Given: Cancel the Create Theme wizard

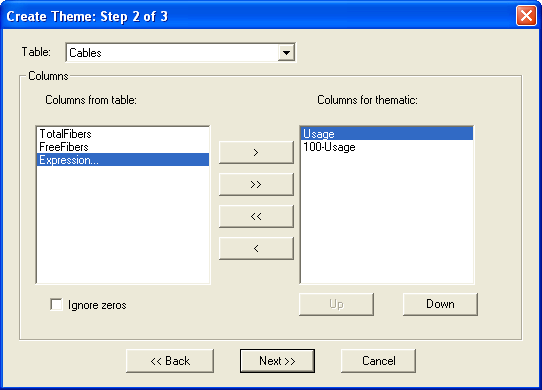Looking at the screenshot, I should tap(379, 361).
